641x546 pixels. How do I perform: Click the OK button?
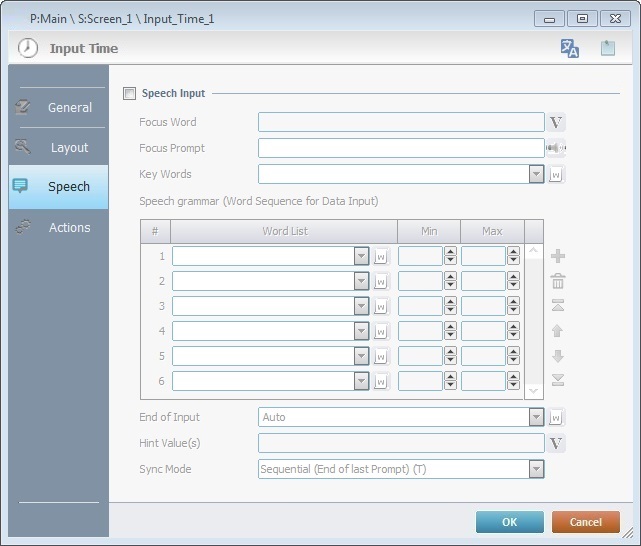[509, 522]
